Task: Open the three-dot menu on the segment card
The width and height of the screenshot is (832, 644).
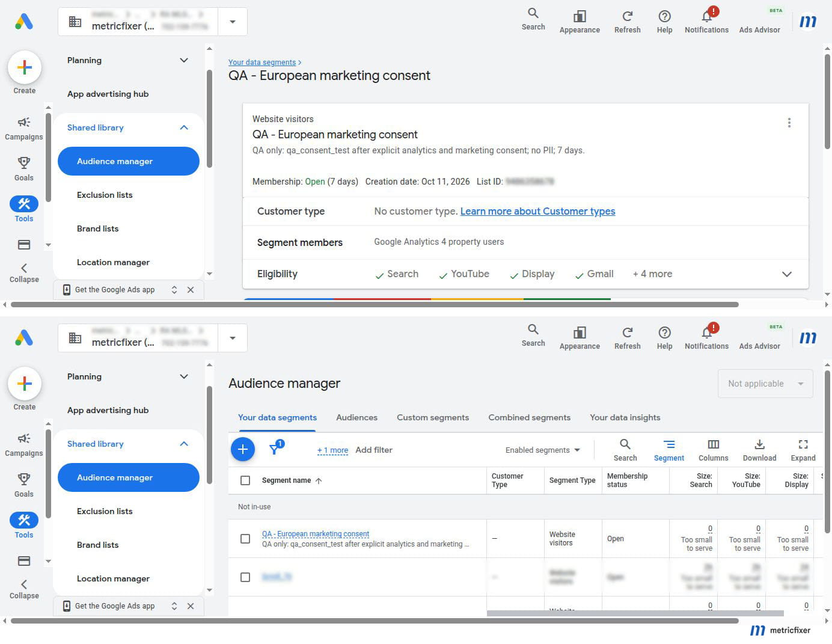Action: 789,123
